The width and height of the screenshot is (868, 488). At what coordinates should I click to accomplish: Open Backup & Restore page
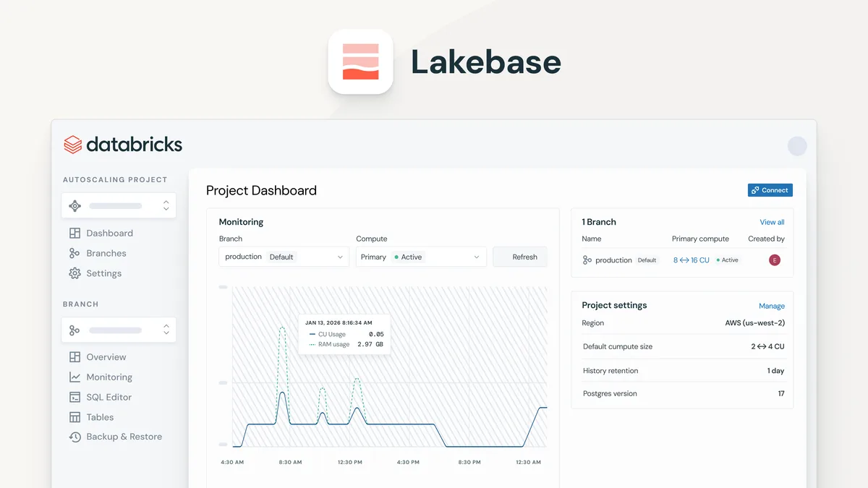tap(124, 437)
